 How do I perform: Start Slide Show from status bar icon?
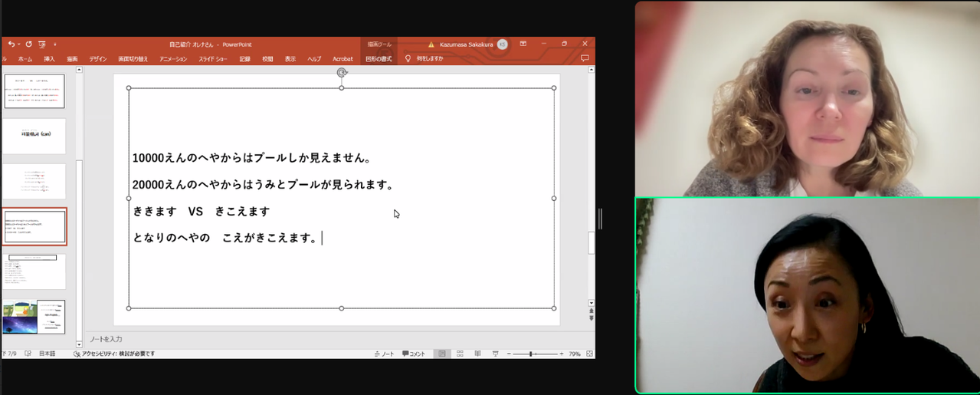click(496, 354)
